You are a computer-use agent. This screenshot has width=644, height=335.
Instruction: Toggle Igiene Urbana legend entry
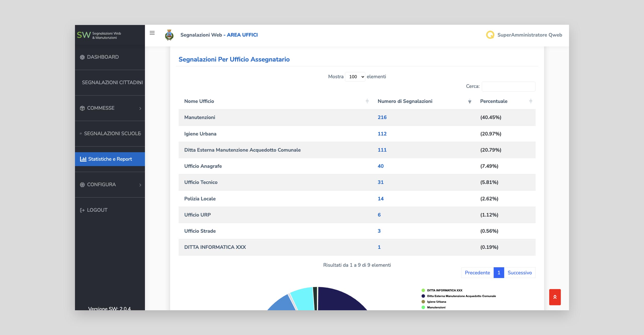(436, 302)
